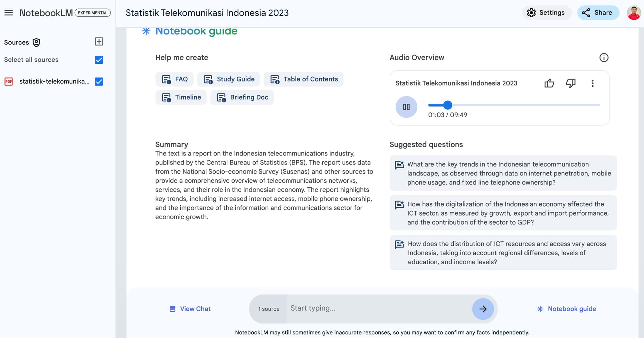Give thumbs down to audio overview
This screenshot has width=644, height=338.
[571, 83]
